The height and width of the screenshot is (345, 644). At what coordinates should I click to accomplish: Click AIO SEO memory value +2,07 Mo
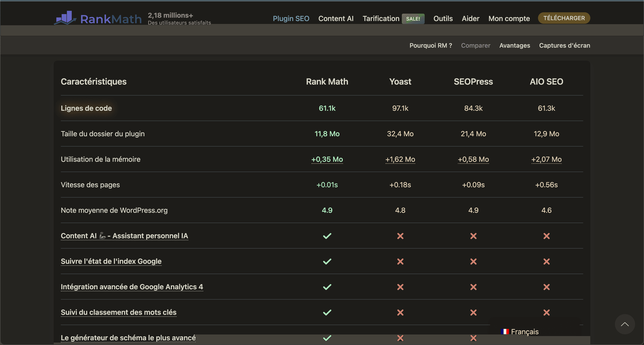tap(546, 159)
